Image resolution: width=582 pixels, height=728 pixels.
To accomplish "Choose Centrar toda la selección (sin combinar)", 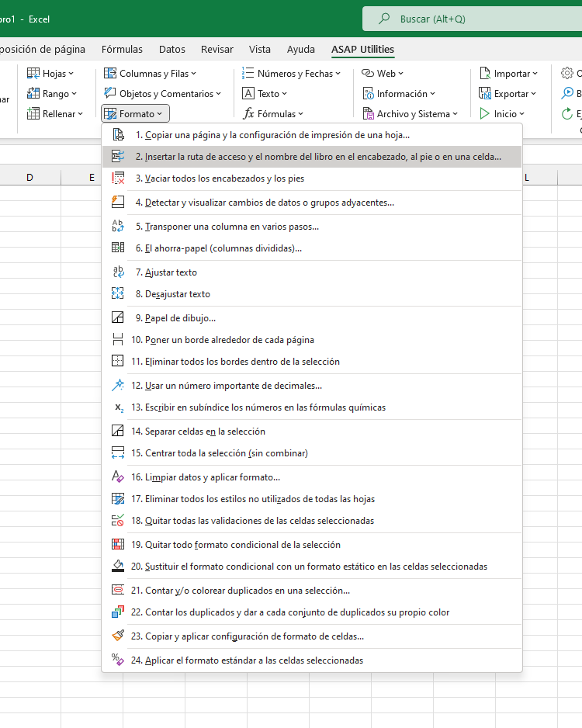I will pyautogui.click(x=312, y=452).
